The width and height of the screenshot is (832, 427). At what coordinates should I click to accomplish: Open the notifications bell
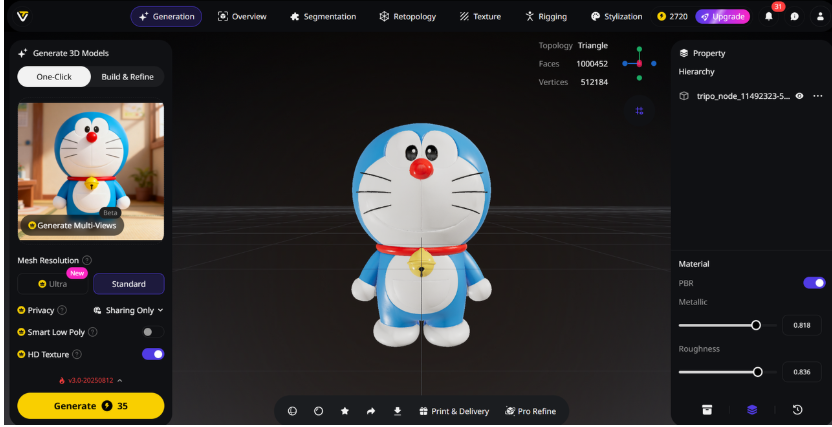point(769,17)
